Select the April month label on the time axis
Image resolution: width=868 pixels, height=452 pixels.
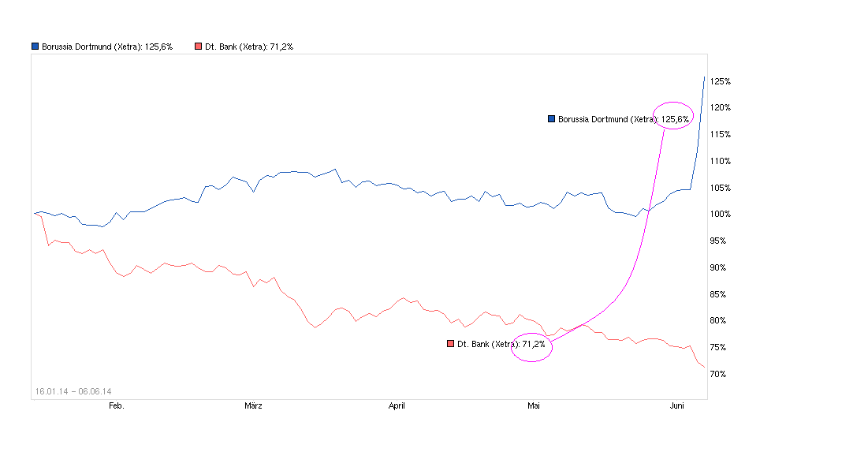pyautogui.click(x=397, y=406)
